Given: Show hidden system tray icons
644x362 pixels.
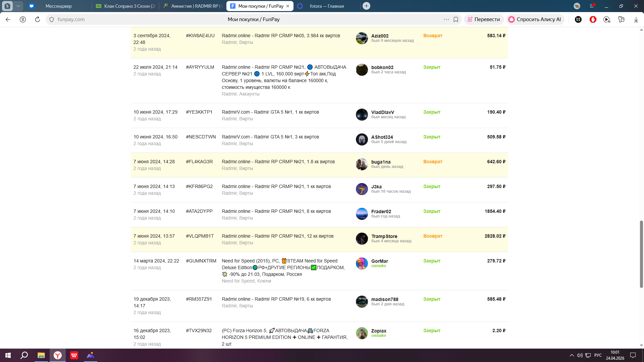Looking at the screenshot, I should (x=572, y=355).
